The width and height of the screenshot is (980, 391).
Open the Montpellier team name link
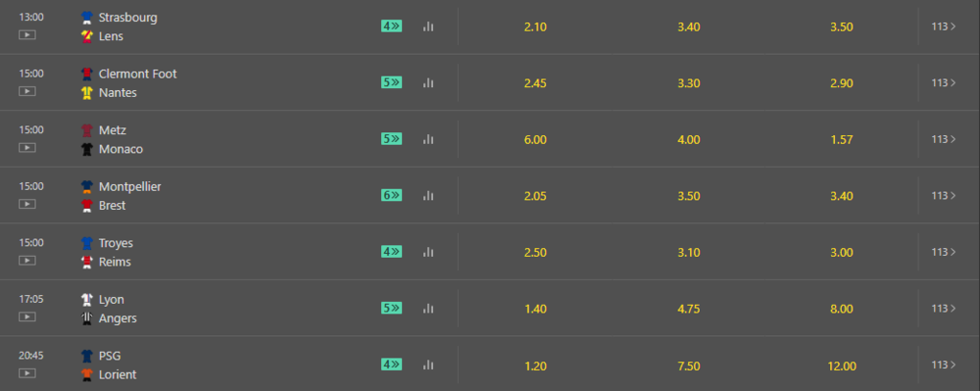pos(130,187)
